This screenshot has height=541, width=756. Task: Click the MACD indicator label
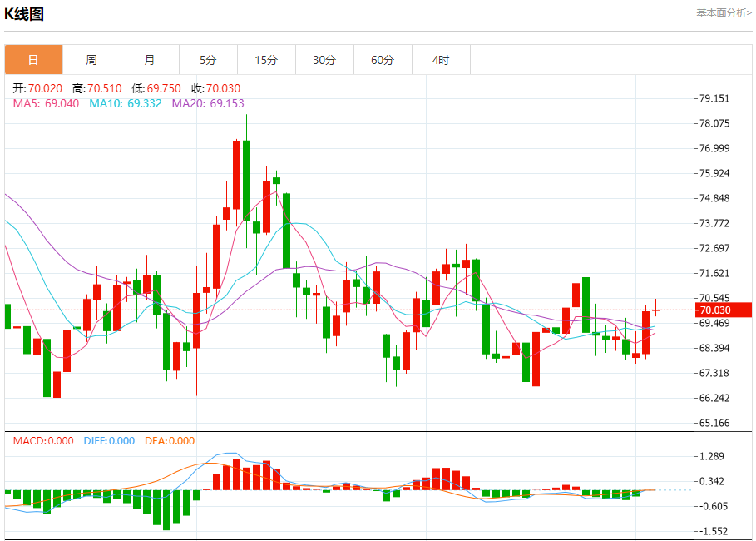43,440
